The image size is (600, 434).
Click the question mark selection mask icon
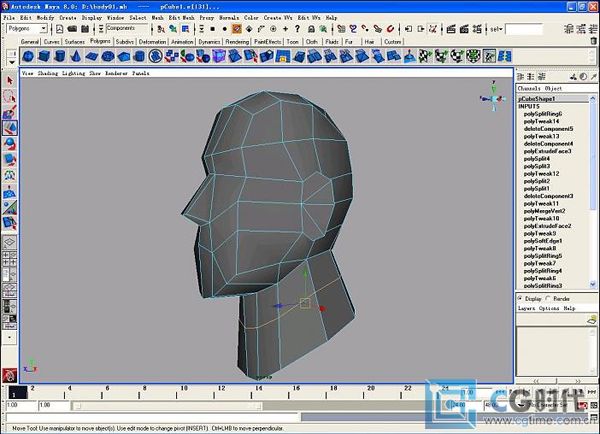coord(297,29)
